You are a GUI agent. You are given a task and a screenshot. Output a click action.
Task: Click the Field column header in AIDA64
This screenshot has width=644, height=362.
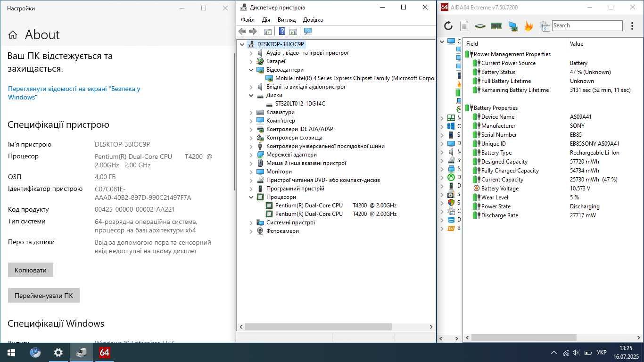pyautogui.click(x=515, y=43)
